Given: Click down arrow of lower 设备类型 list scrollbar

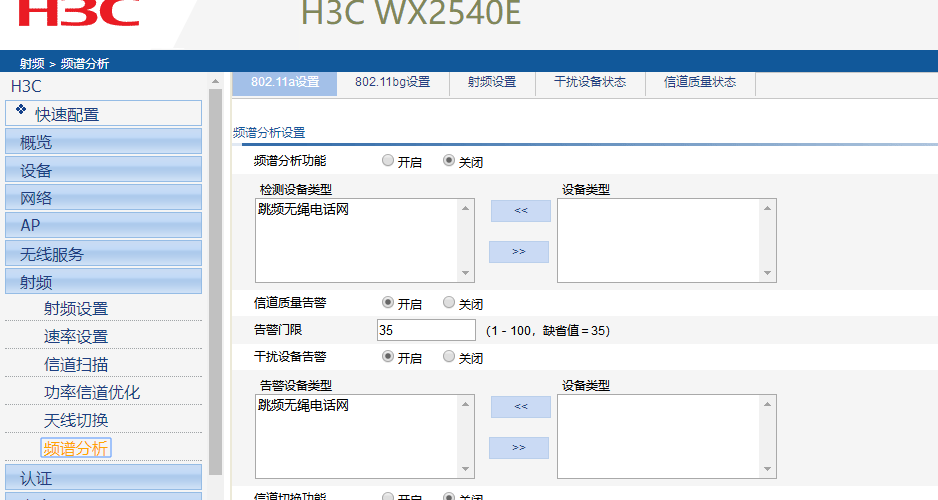Looking at the screenshot, I should pos(768,469).
